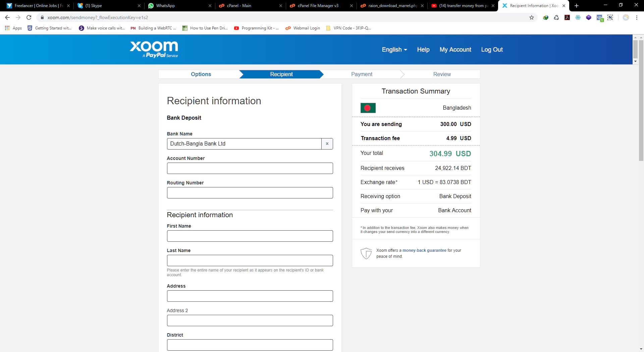Click the money-back guarantee shield icon
This screenshot has height=352, width=644.
[366, 253]
